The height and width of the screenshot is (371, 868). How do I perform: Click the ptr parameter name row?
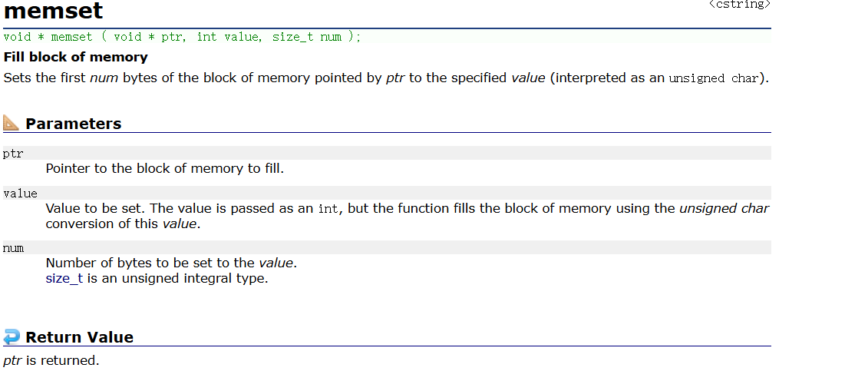coord(387,154)
